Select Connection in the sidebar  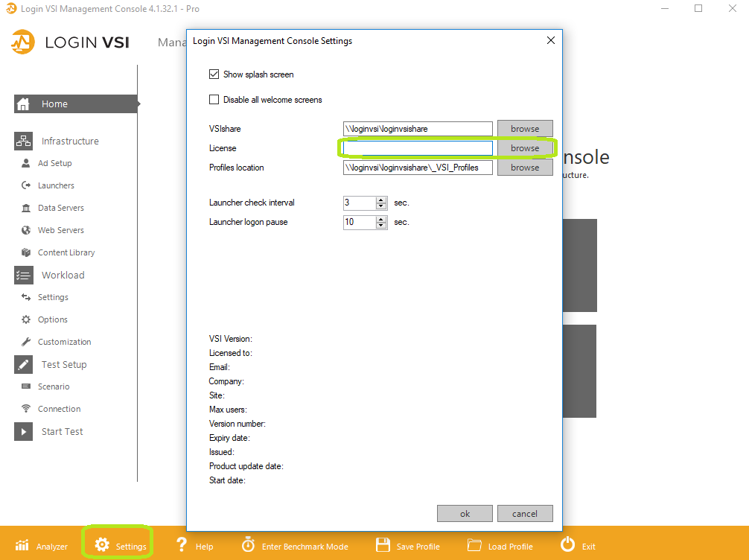(x=60, y=409)
